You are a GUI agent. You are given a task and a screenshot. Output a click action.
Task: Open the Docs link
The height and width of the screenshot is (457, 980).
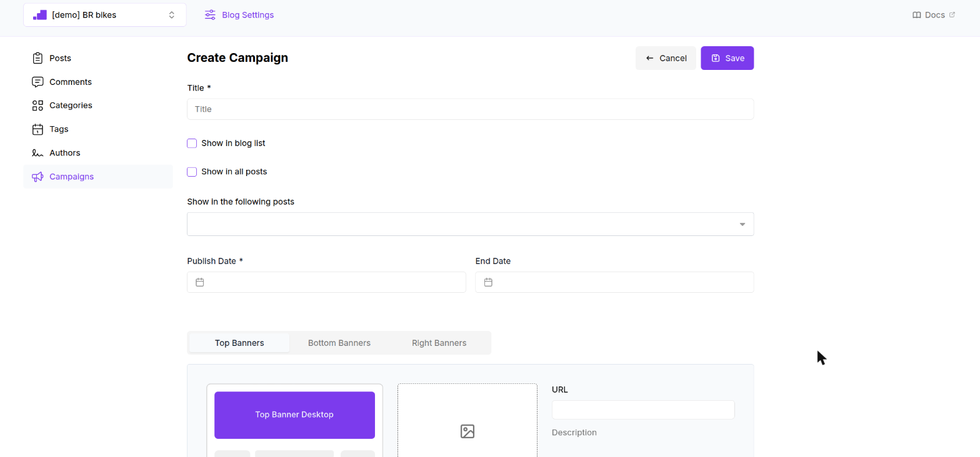coord(934,15)
